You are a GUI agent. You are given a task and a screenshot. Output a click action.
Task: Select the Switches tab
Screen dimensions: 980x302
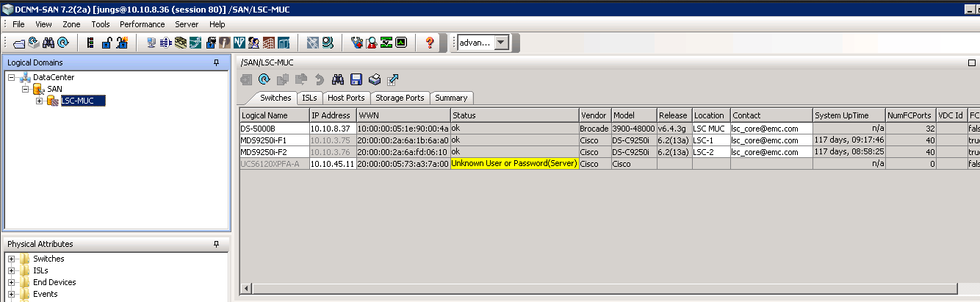point(276,97)
